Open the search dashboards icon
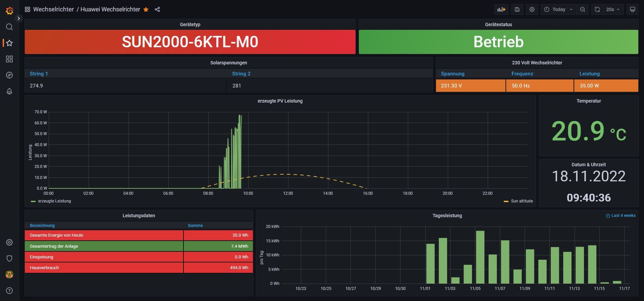 point(9,27)
